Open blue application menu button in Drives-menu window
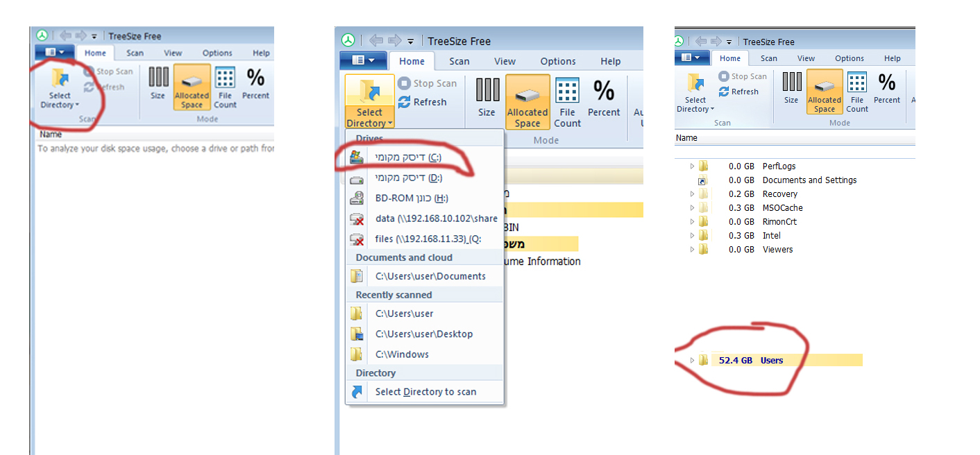 point(363,60)
